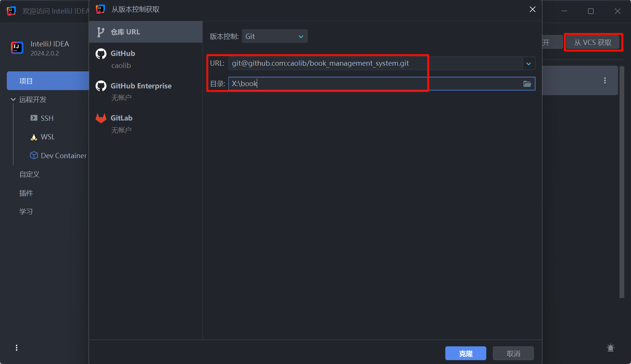This screenshot has height=364, width=631.
Task: Click the GitLab fox icon
Action: pos(101,118)
